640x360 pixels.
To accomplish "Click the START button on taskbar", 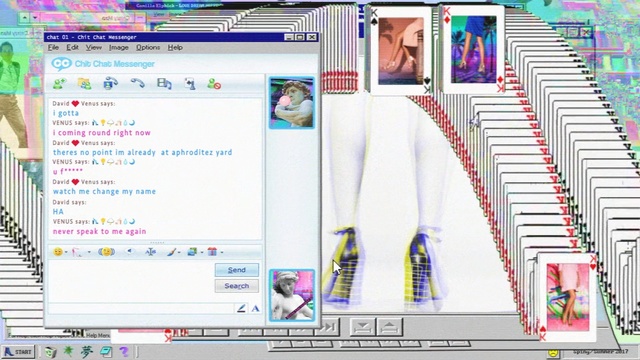I will pyautogui.click(x=18, y=351).
